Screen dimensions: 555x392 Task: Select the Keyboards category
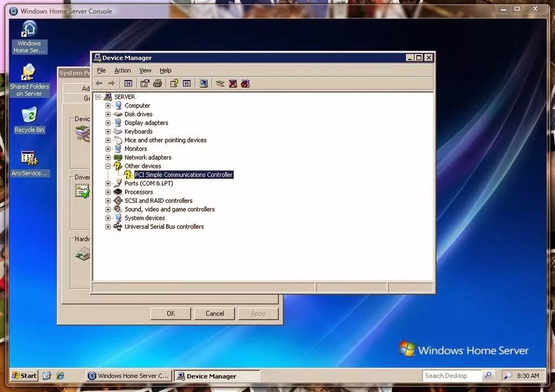[x=138, y=132]
